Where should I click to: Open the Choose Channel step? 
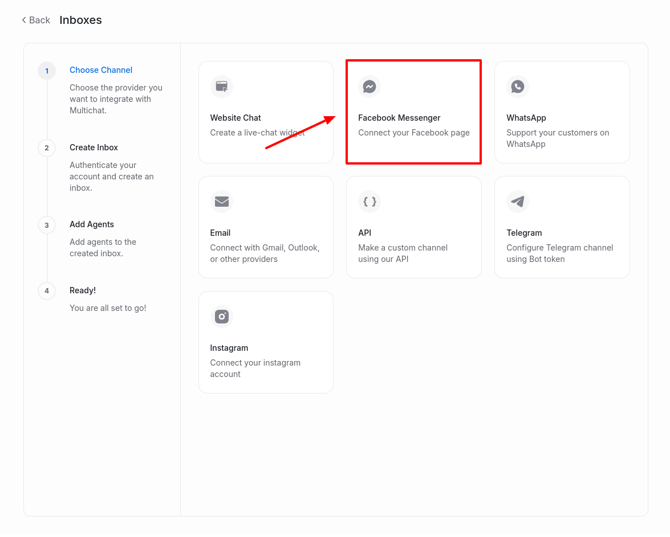(x=101, y=70)
